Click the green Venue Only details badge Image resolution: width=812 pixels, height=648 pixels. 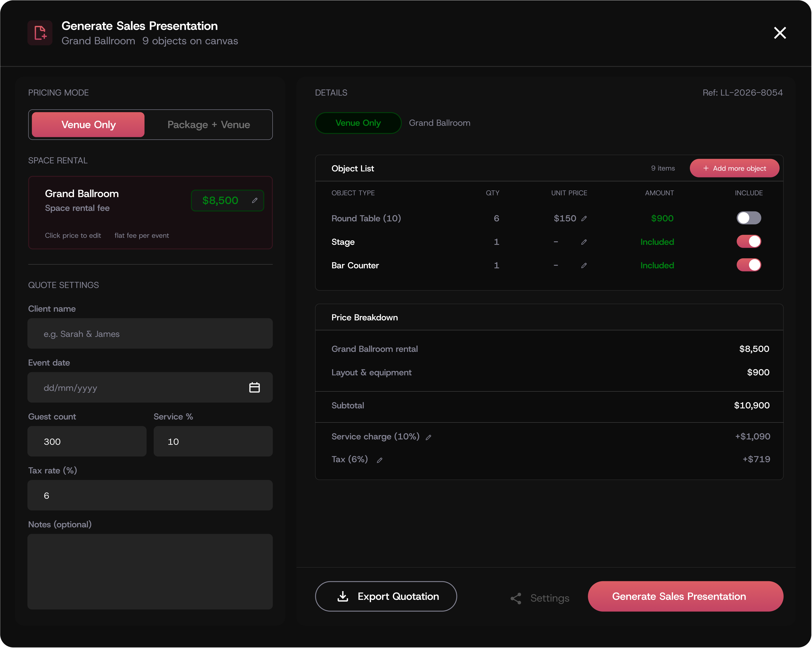pyautogui.click(x=358, y=123)
